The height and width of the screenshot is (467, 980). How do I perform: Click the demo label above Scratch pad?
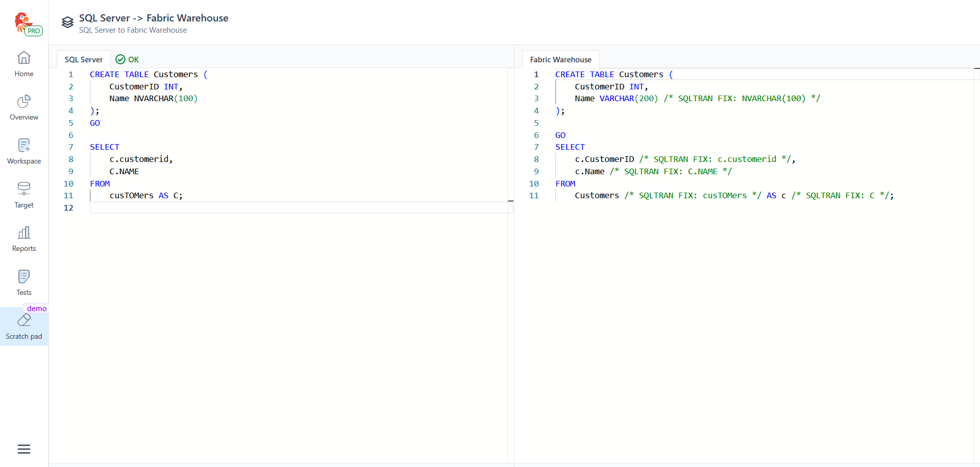pyautogui.click(x=37, y=309)
